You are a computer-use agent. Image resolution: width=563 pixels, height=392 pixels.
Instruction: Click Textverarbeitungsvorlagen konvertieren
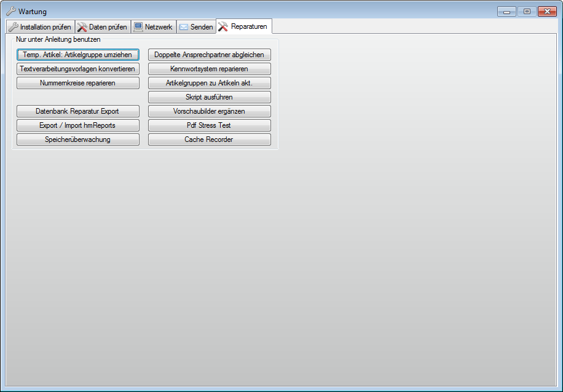pyautogui.click(x=77, y=69)
